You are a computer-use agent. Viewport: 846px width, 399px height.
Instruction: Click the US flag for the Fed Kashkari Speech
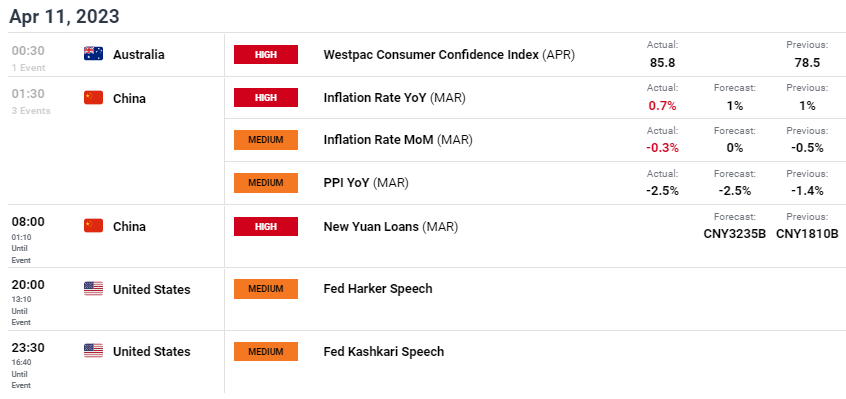(x=93, y=350)
